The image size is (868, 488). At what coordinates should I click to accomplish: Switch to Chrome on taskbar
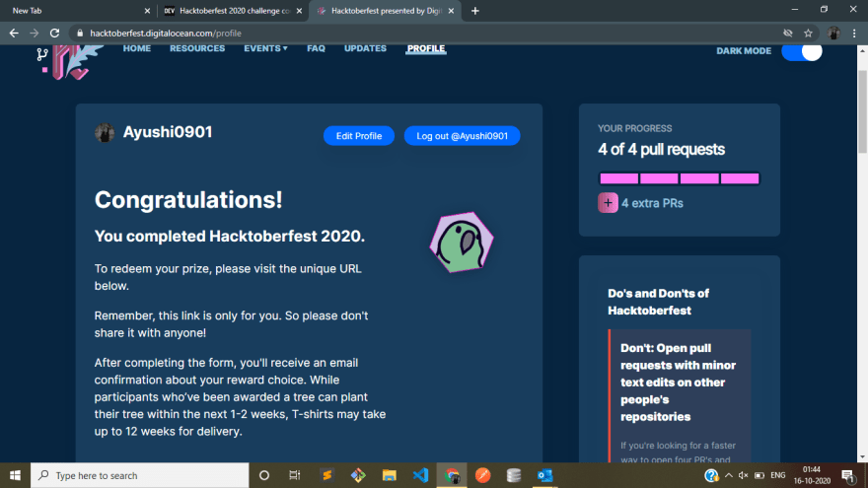452,475
